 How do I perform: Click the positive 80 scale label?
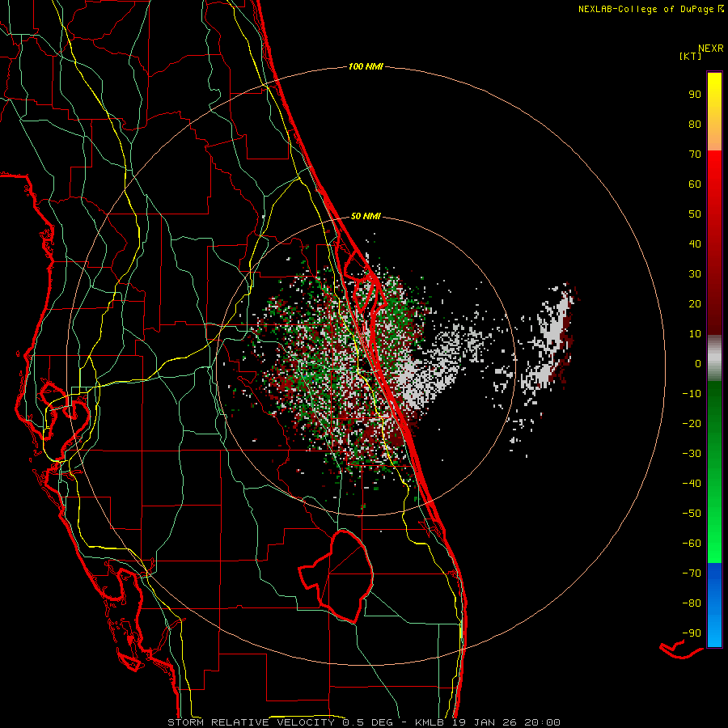[x=695, y=125]
